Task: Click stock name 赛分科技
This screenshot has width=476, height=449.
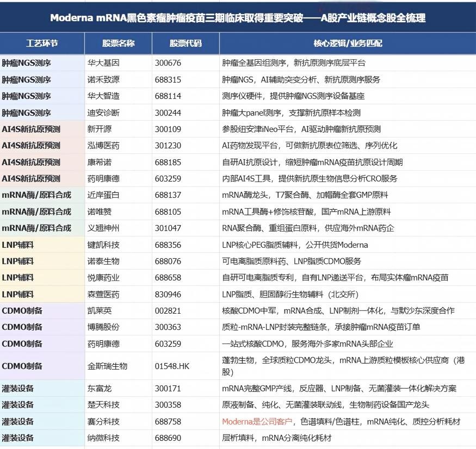Action: coord(103,421)
